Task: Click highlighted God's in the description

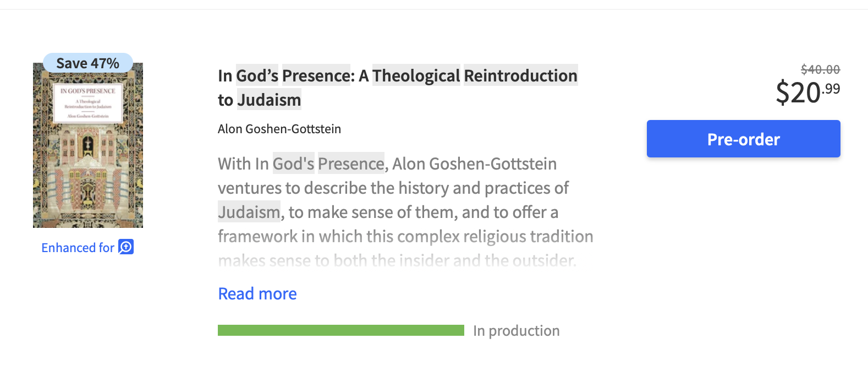Action: (x=293, y=164)
